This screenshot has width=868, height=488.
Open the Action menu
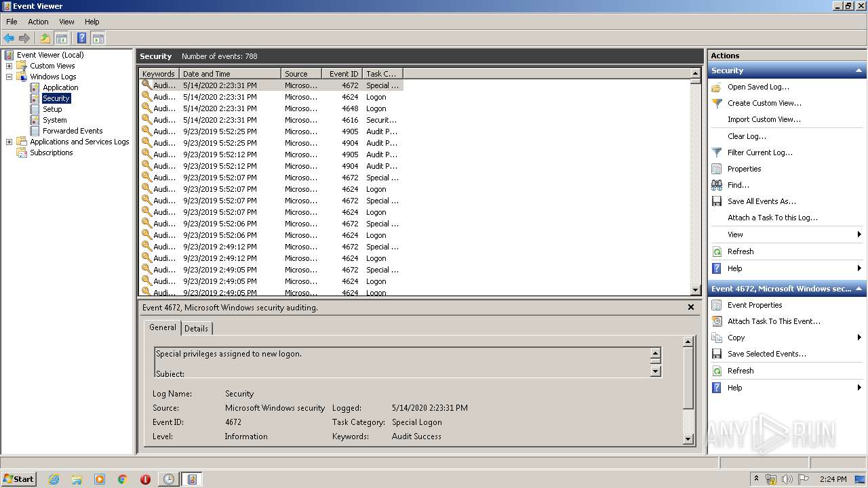click(x=38, y=22)
